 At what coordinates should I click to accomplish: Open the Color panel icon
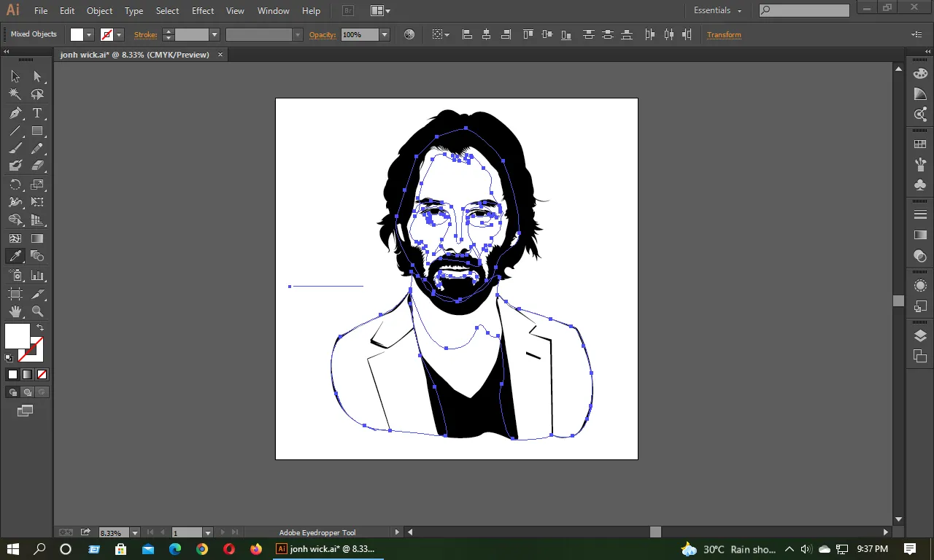920,74
